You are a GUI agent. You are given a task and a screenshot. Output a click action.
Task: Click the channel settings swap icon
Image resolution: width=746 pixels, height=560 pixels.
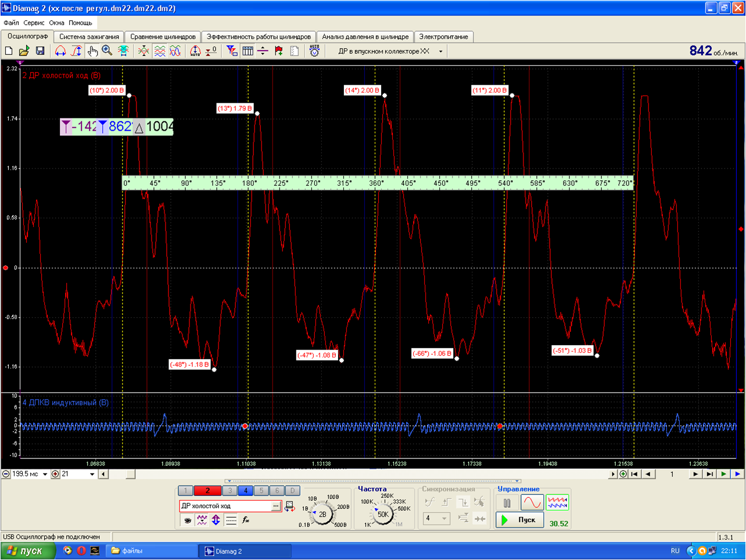289,506
